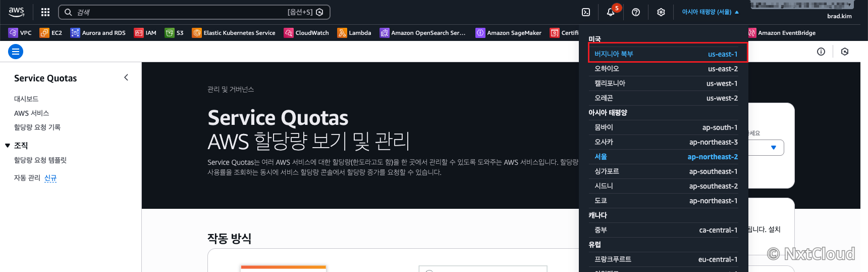
Task: Click the 신규 badge link
Action: click(x=50, y=178)
